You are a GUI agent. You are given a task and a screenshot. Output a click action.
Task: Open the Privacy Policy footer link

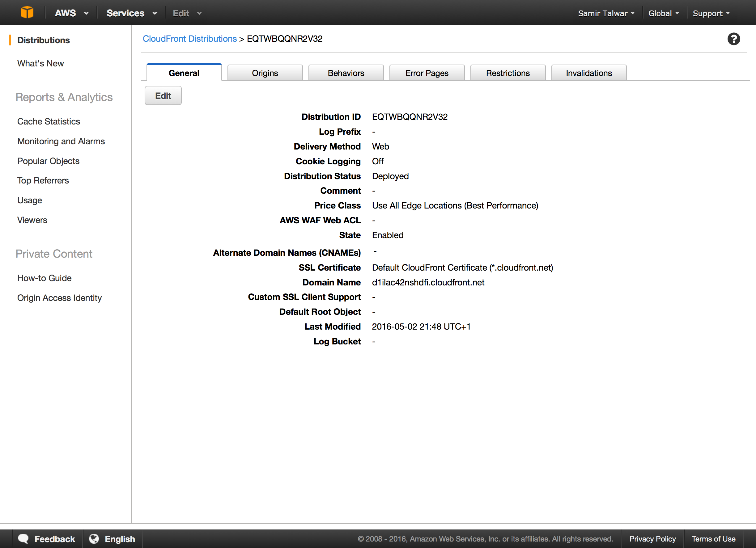(652, 539)
